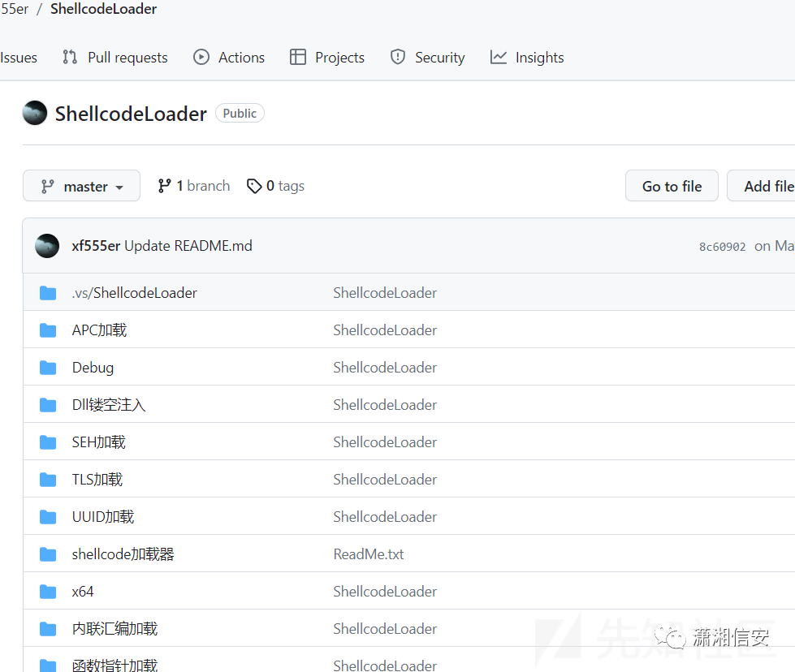Viewport: 795px width, 672px height.
Task: Click the folder icon for Debug
Action: point(48,368)
